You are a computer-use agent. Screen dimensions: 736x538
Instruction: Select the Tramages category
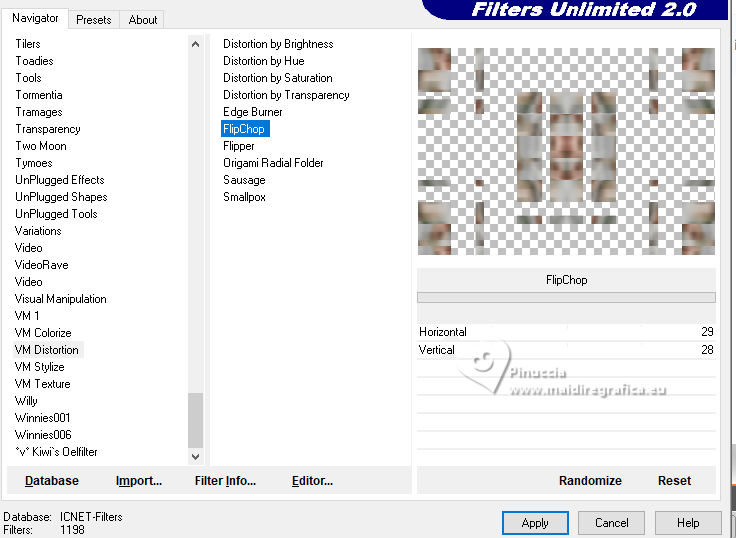click(38, 112)
